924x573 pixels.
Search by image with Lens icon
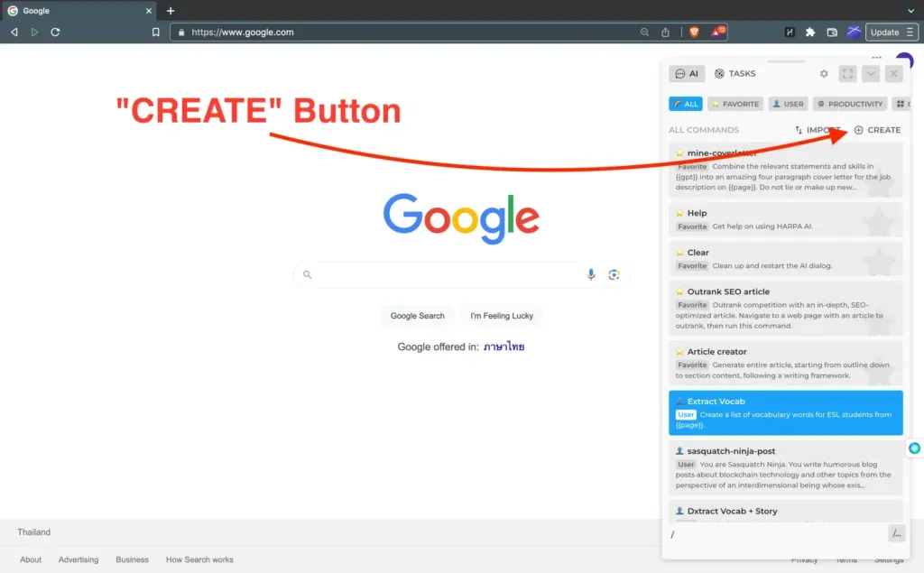614,274
